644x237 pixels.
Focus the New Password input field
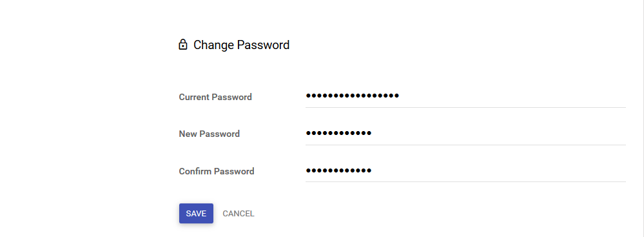click(465, 133)
